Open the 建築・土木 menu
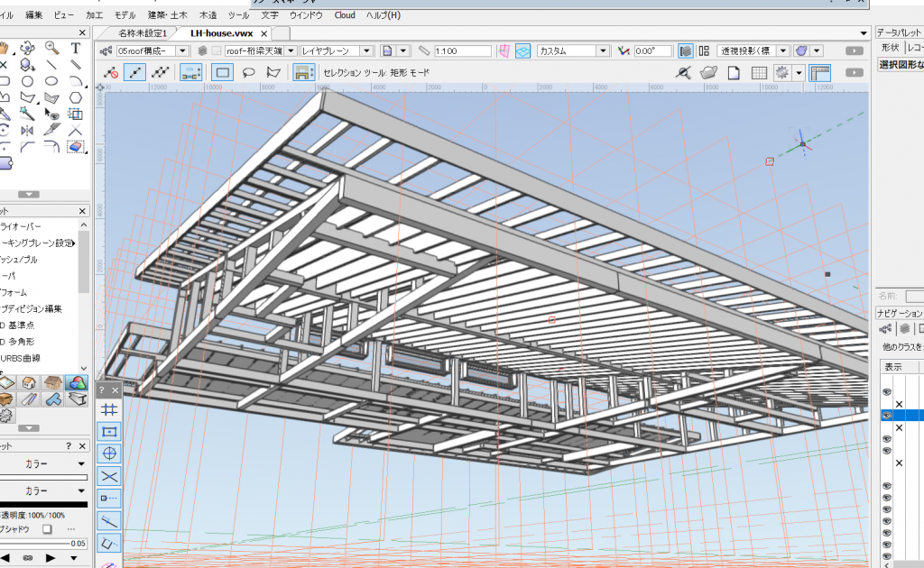 [x=168, y=15]
